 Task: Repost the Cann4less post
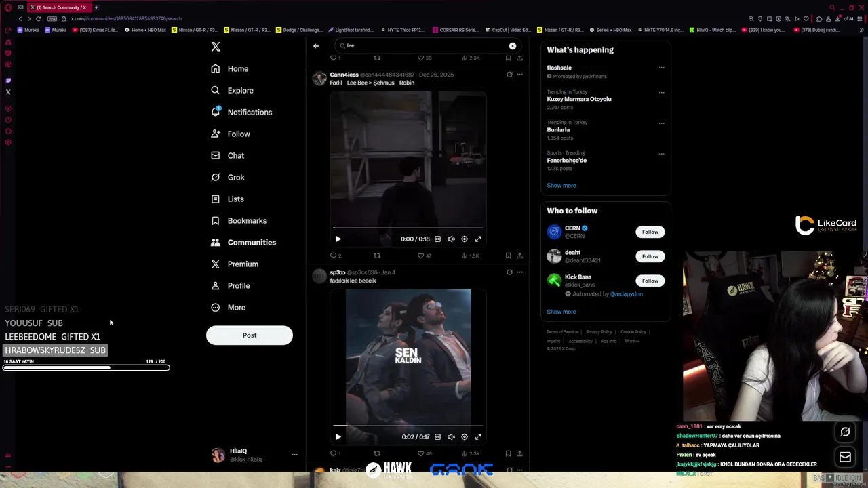(x=377, y=256)
